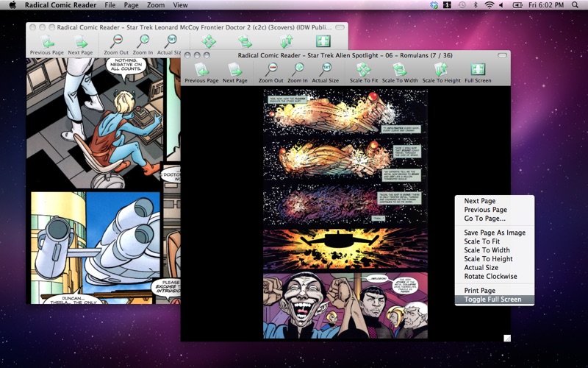Open Radical Comic Reader application menu
This screenshot has width=588, height=368.
click(x=61, y=5)
